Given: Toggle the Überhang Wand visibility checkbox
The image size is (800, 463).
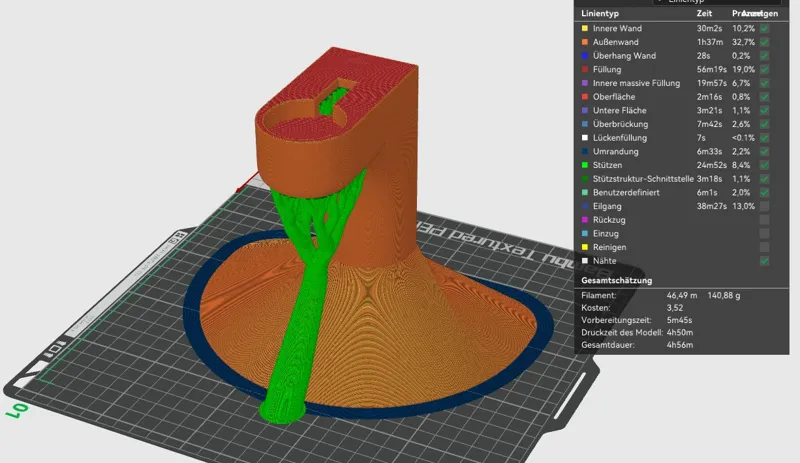Looking at the screenshot, I should point(764,56).
